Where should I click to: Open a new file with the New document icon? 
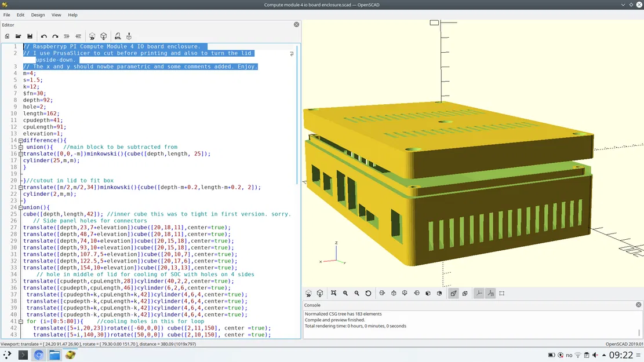point(7,36)
